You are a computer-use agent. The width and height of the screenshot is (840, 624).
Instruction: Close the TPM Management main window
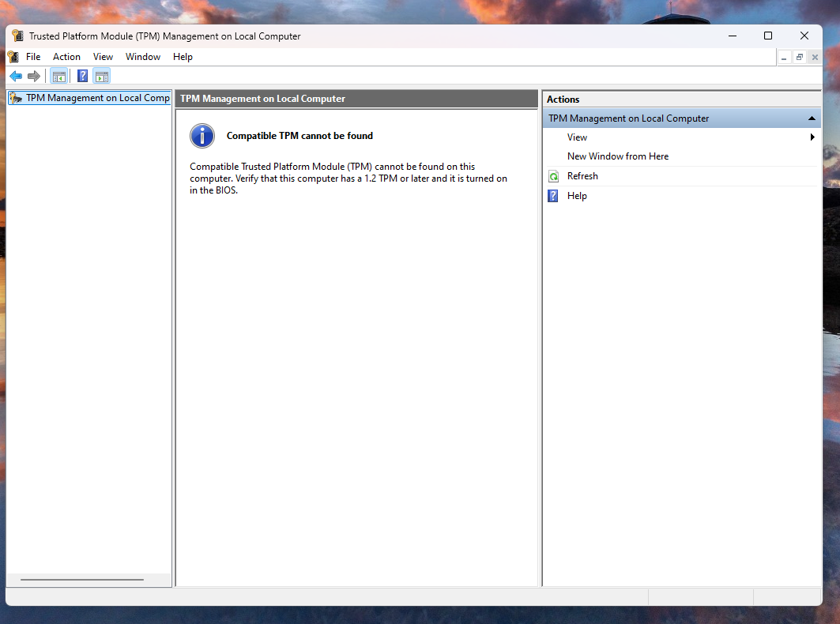[x=804, y=36]
